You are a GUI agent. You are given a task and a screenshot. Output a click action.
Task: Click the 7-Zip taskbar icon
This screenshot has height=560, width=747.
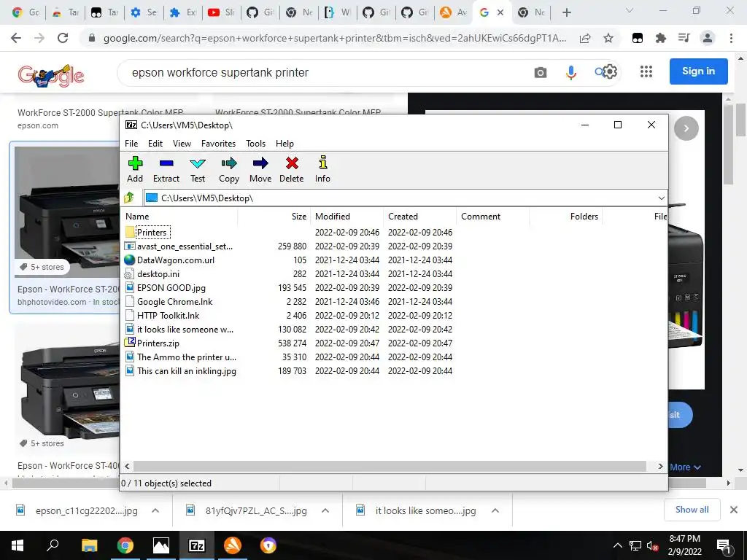(197, 545)
